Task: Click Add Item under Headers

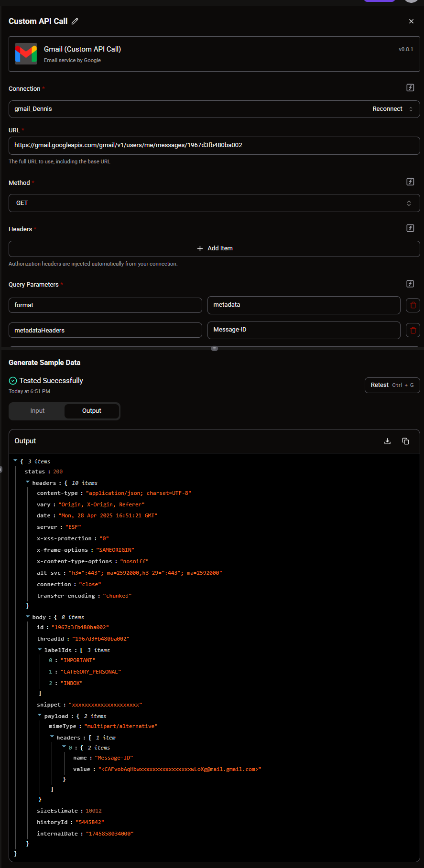Action: point(214,248)
